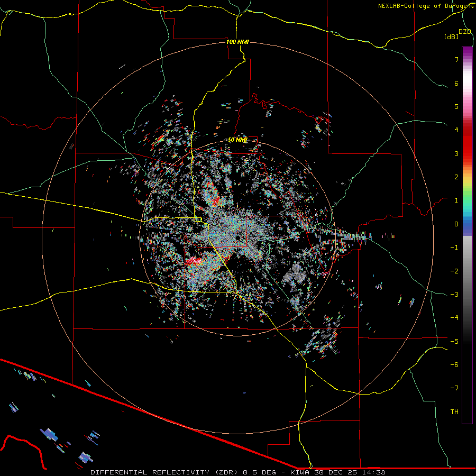Click the positive "6" color scale label

pyautogui.click(x=456, y=83)
